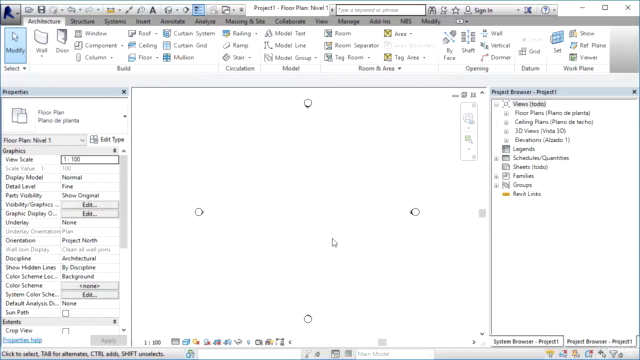Switch to the Structure ribbon tab
This screenshot has width=640, height=360.
(x=82, y=21)
